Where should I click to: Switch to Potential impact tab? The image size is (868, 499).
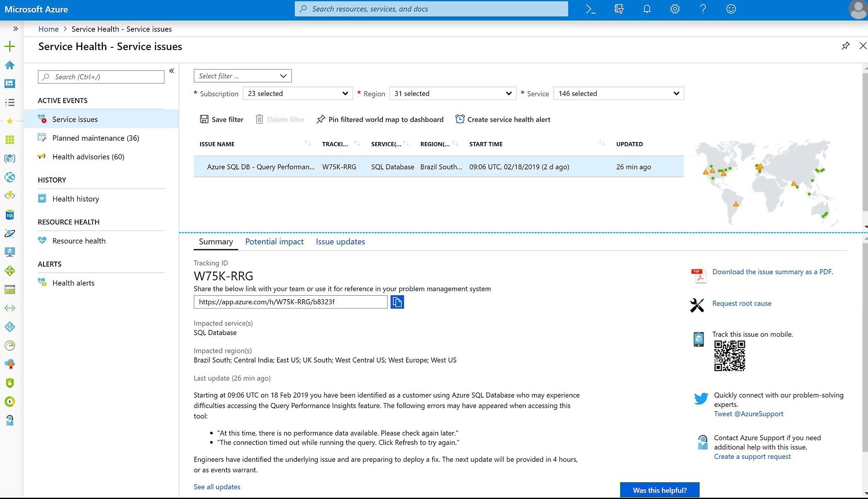274,242
